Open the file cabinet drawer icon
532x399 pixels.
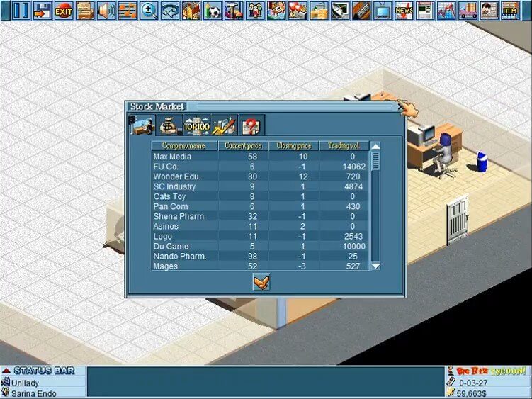coord(85,10)
